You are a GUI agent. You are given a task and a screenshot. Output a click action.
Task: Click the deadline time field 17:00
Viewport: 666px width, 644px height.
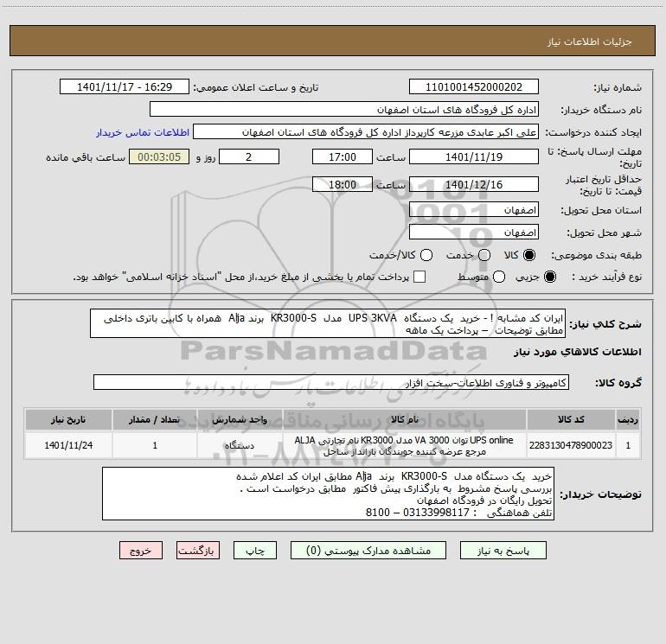pyautogui.click(x=343, y=156)
